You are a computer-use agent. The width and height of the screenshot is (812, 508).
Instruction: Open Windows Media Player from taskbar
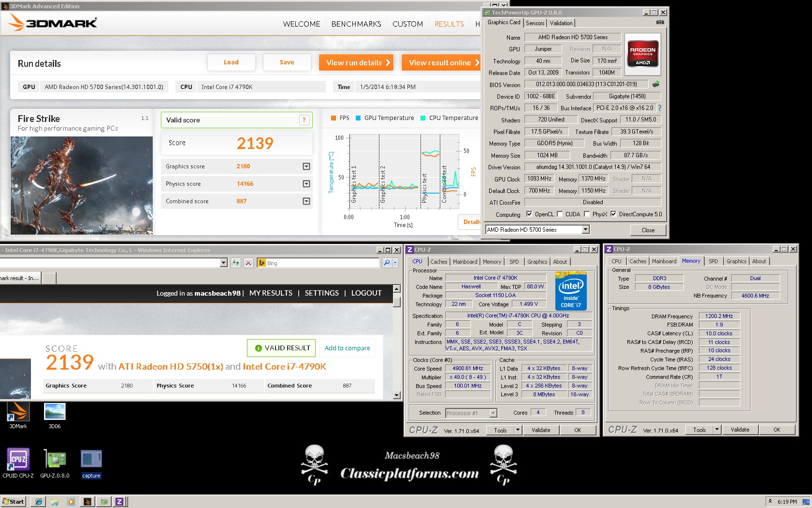click(71, 501)
